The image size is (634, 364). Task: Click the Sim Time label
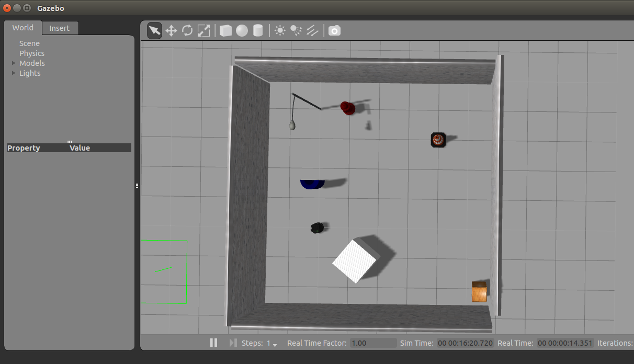pos(417,343)
